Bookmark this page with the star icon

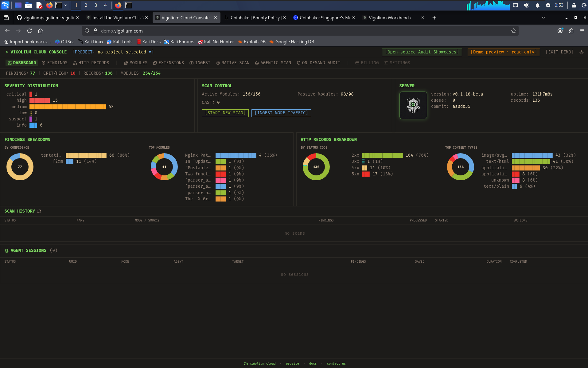(513, 31)
